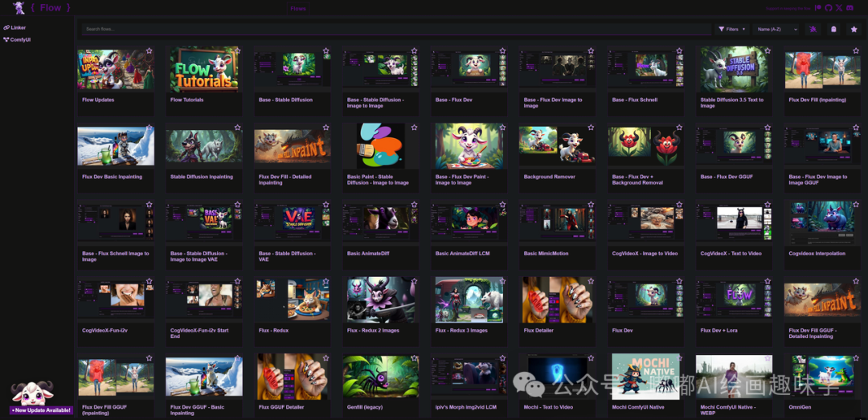This screenshot has height=420, width=868.
Task: Star the Flux GGUF Detailer card
Action: 326,358
